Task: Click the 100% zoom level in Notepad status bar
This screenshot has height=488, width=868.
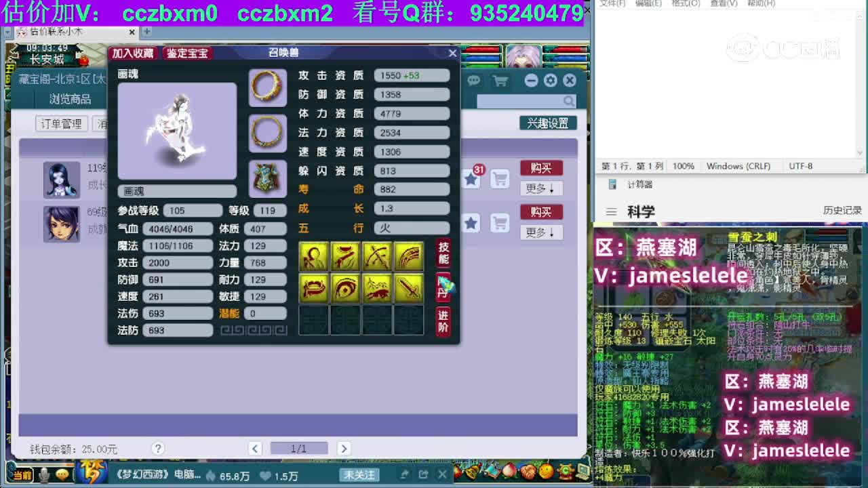Action: click(683, 166)
